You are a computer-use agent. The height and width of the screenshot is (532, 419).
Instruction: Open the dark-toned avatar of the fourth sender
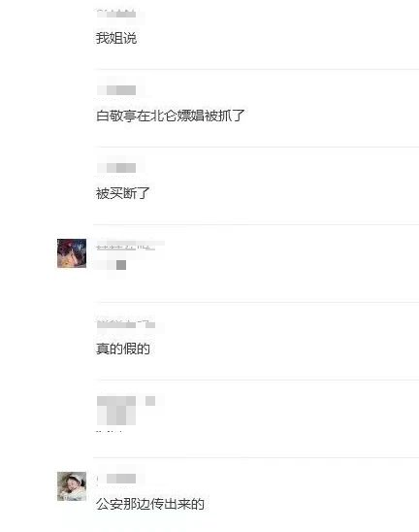tap(72, 253)
